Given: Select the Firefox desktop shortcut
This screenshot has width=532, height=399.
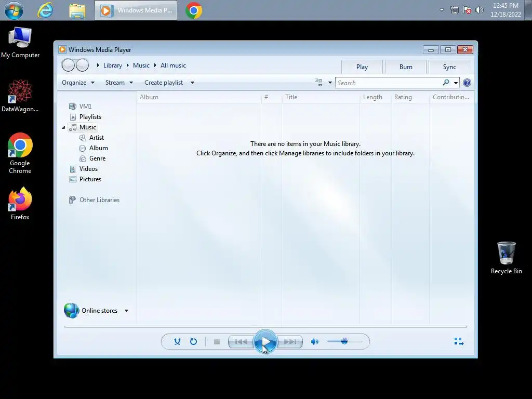Looking at the screenshot, I should click(x=20, y=204).
